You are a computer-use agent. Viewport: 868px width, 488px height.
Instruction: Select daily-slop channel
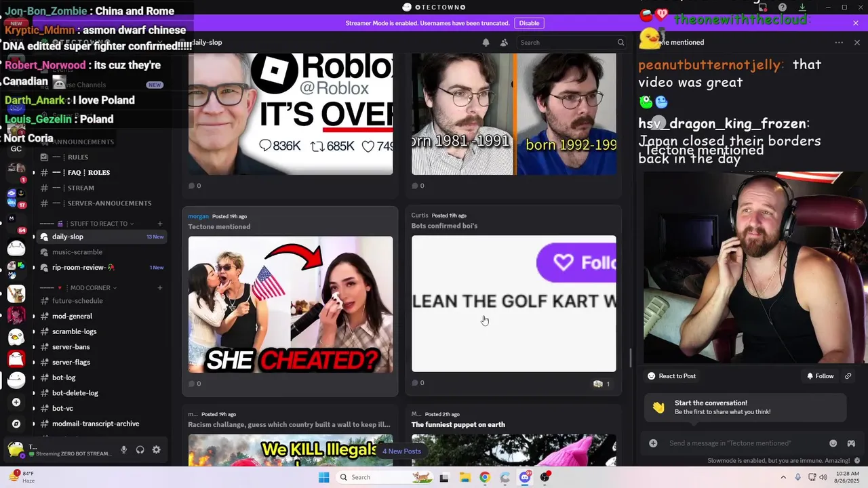(x=102, y=237)
